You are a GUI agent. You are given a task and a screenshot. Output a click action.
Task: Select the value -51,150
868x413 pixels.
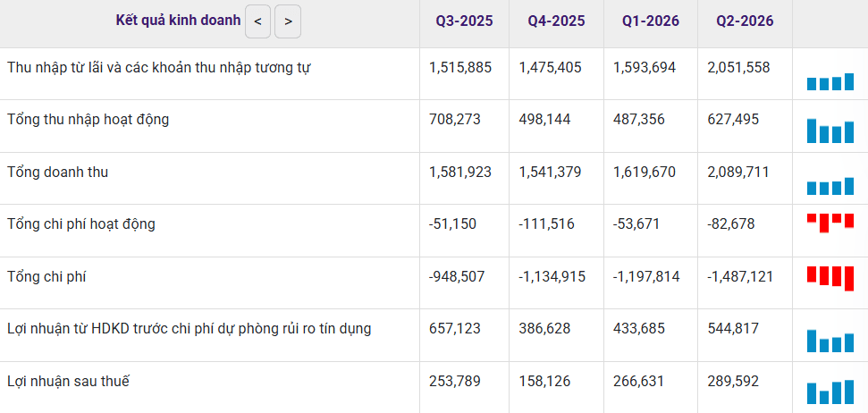click(452, 224)
